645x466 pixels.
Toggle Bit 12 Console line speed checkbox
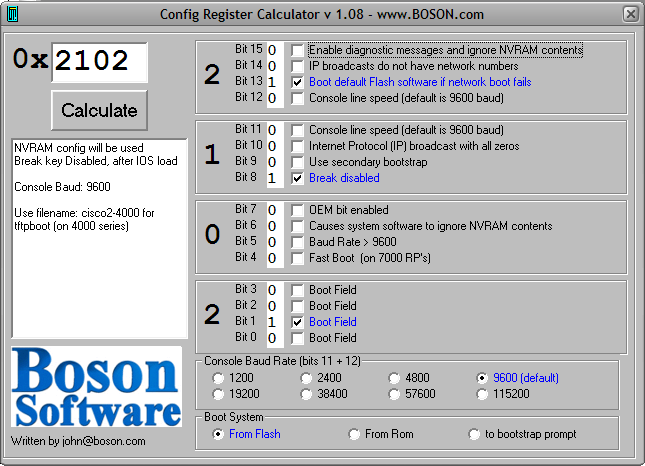(x=297, y=98)
